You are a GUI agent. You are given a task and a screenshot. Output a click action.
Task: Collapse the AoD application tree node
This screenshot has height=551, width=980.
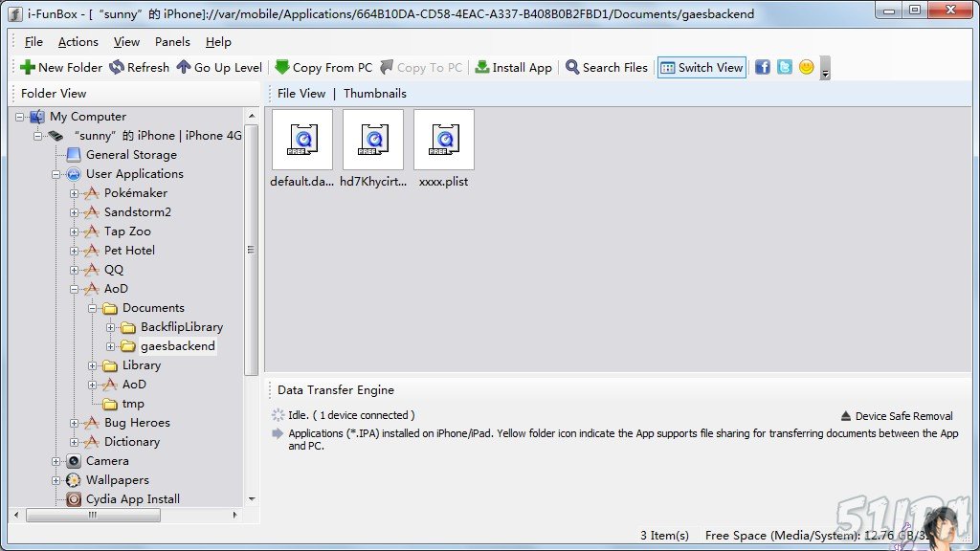(75, 289)
